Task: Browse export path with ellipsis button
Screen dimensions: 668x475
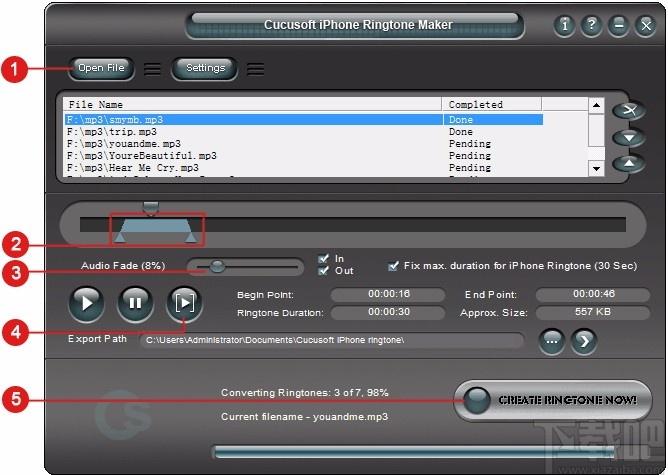Action: 553,340
